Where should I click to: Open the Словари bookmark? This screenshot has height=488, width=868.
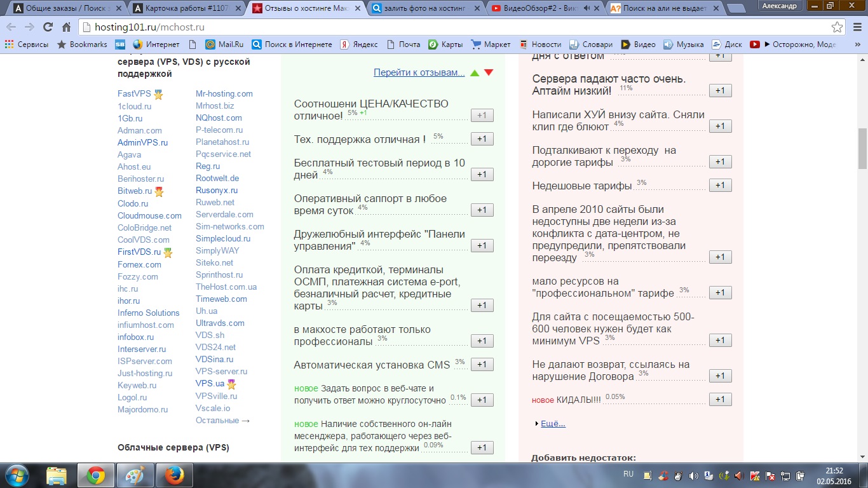pyautogui.click(x=590, y=44)
